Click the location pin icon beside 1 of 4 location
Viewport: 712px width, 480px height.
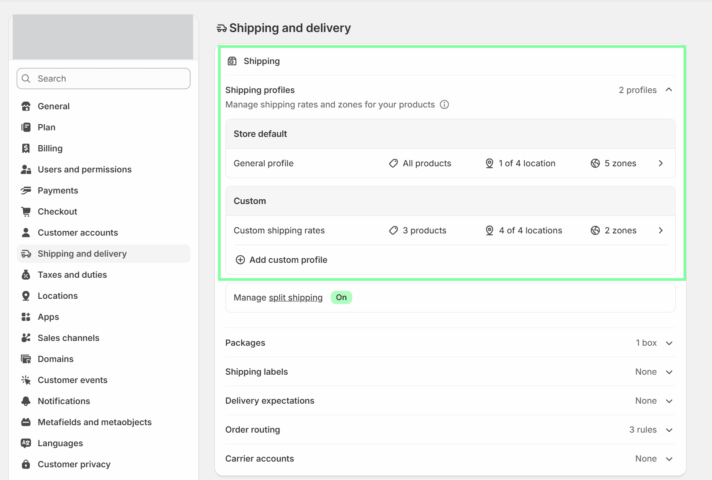pos(490,163)
